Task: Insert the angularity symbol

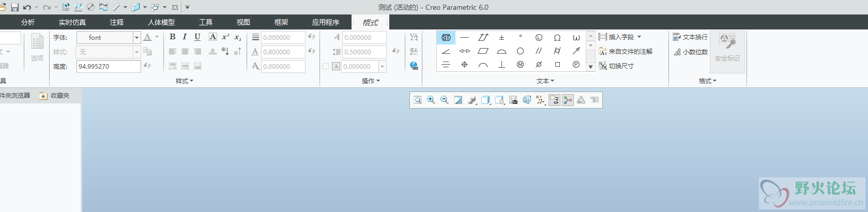Action: point(446,51)
